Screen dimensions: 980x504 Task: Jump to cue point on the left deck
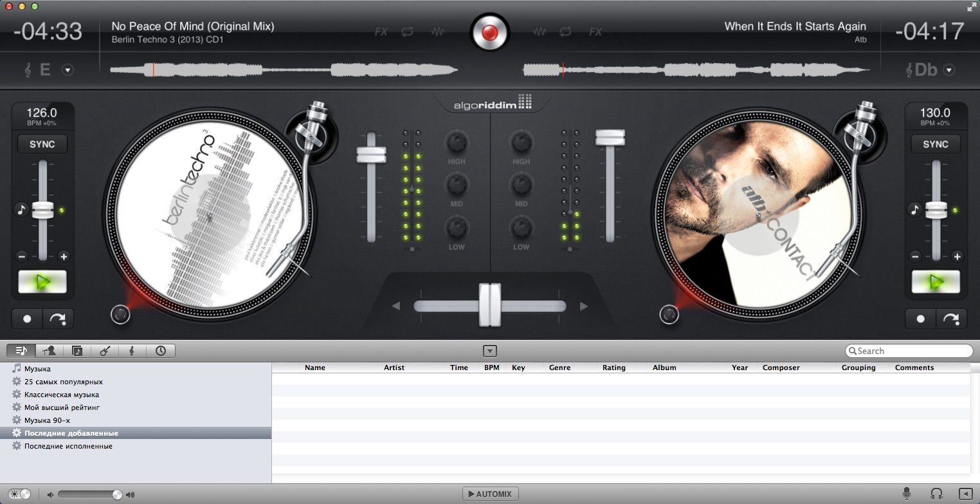click(58, 319)
